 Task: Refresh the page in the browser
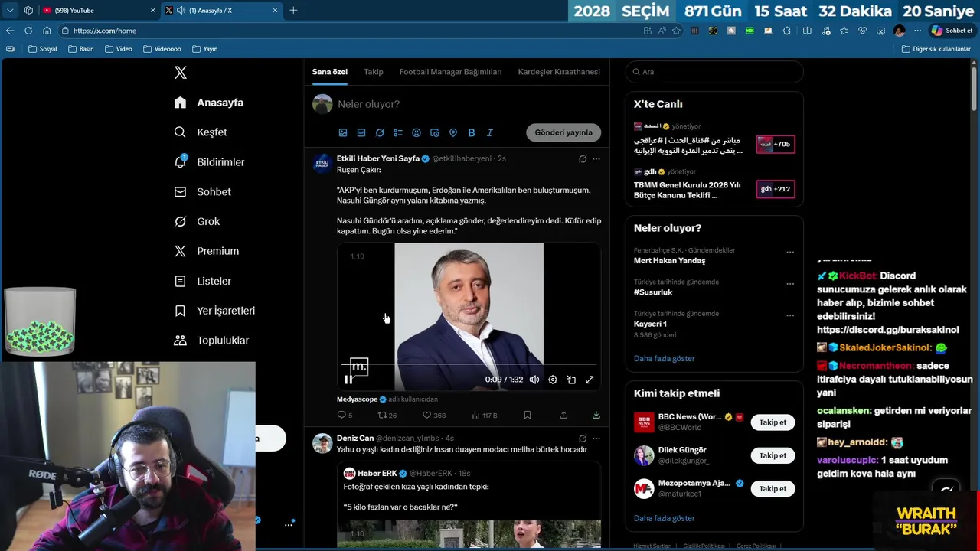pyautogui.click(x=28, y=31)
